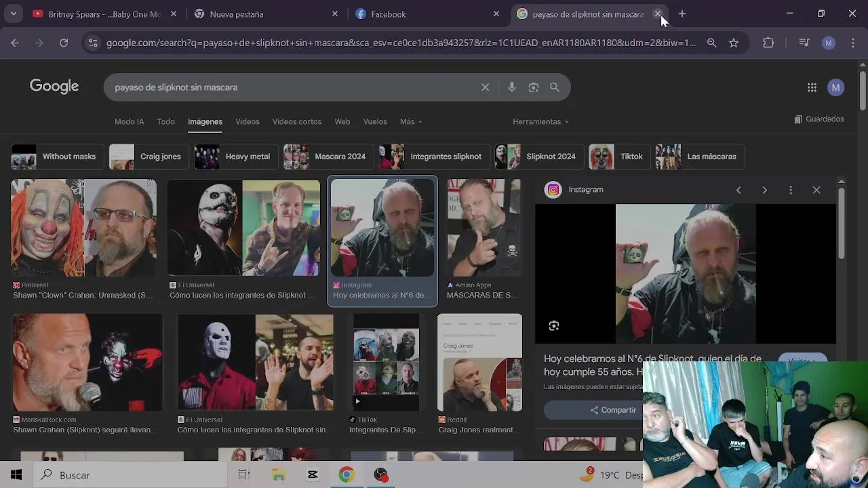Open the Google apps grid
Viewport: 868px width, 488px height.
(x=812, y=87)
